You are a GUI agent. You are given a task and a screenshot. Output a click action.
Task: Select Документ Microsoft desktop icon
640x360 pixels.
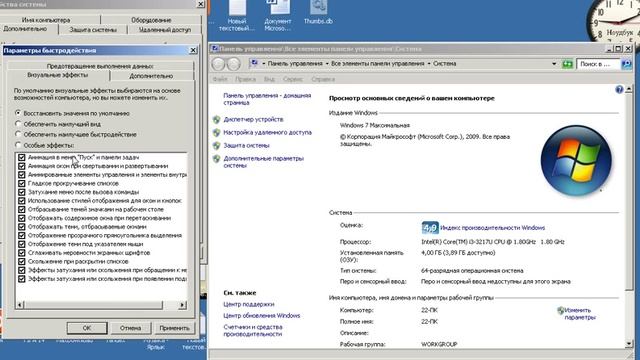[x=278, y=15]
